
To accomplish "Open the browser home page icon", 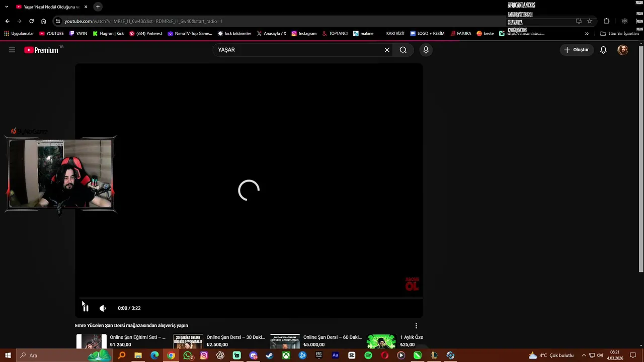I will pos(44,21).
